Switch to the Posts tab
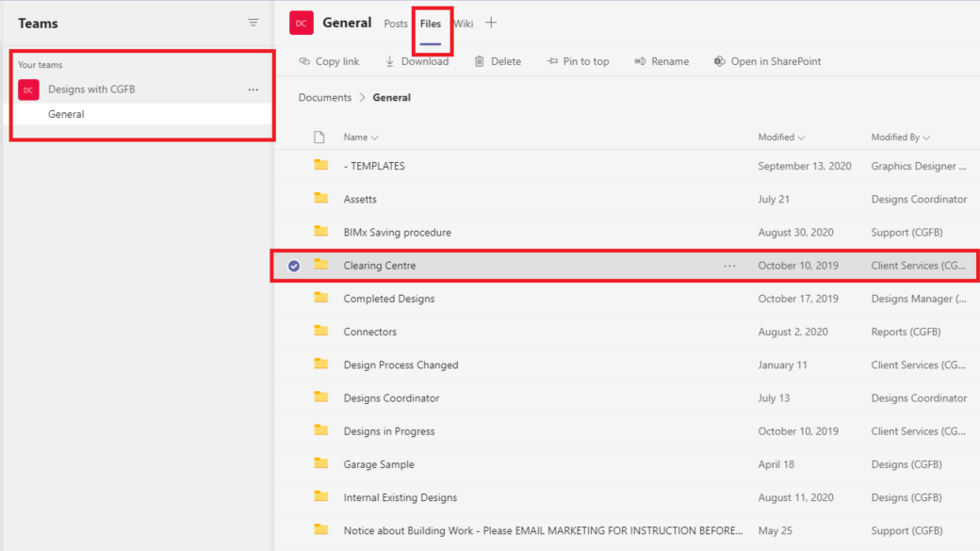This screenshot has height=551, width=980. (x=395, y=24)
